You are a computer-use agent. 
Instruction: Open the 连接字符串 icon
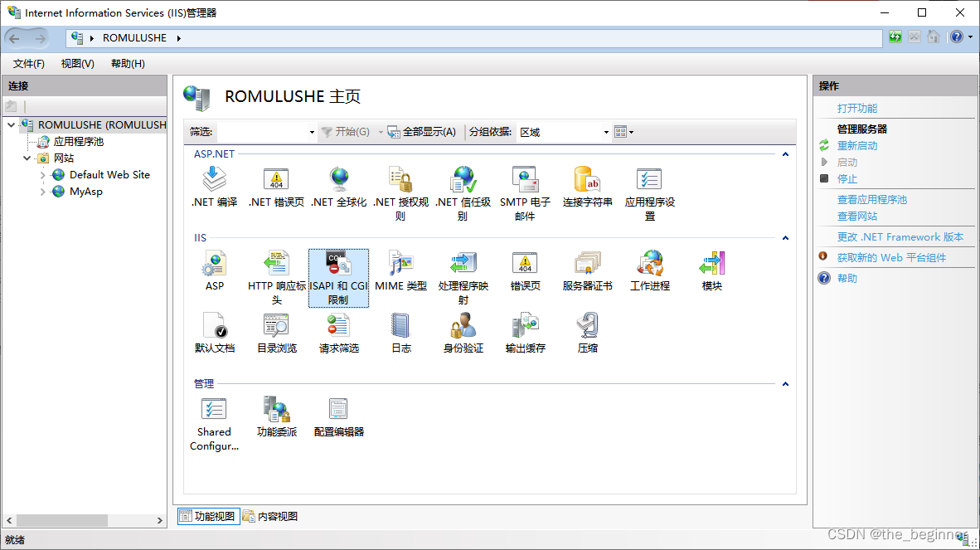588,180
